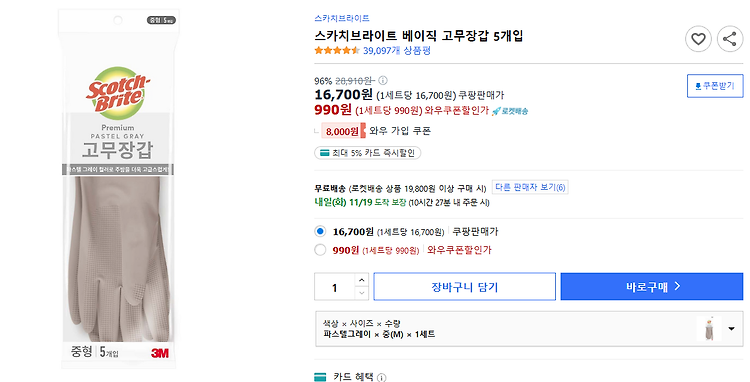
Task: Click the star rating icons
Action: click(337, 50)
